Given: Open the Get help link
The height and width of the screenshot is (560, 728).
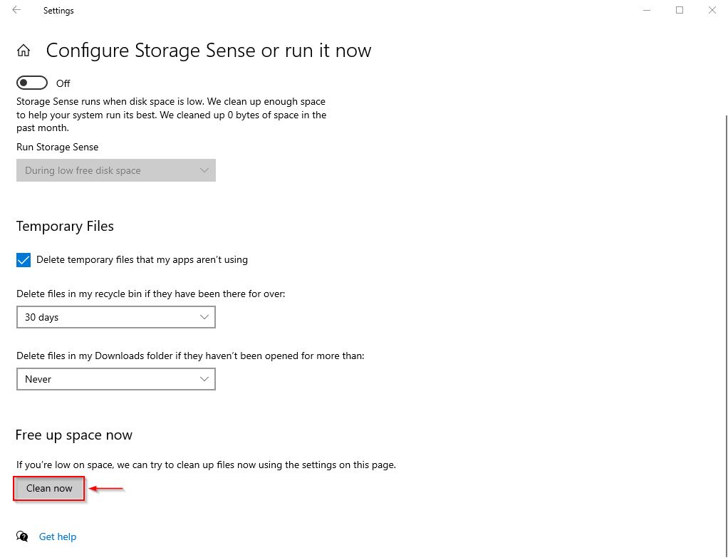Looking at the screenshot, I should (x=57, y=536).
